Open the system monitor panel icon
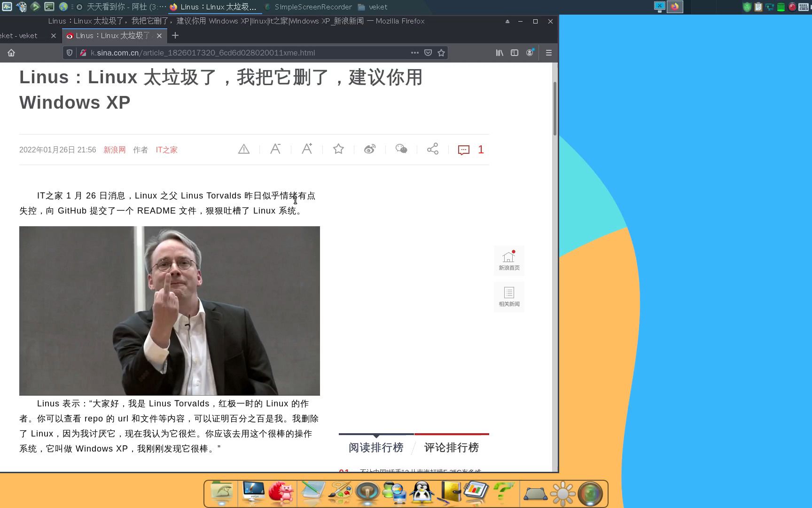This screenshot has width=812, height=508. coord(7,7)
